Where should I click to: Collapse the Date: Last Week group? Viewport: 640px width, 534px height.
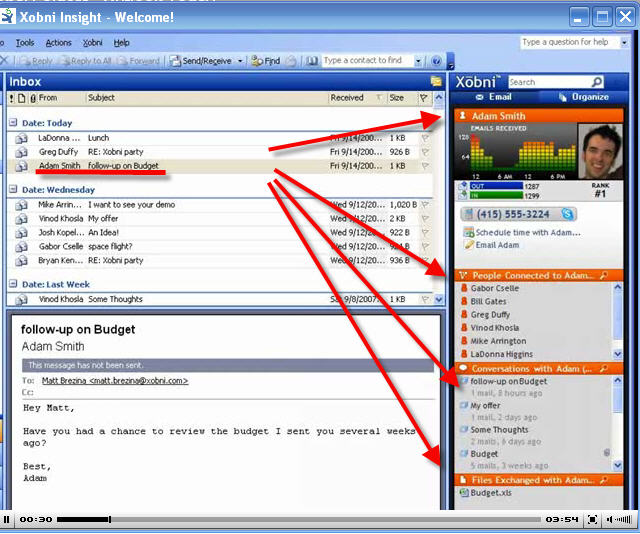pyautogui.click(x=13, y=283)
